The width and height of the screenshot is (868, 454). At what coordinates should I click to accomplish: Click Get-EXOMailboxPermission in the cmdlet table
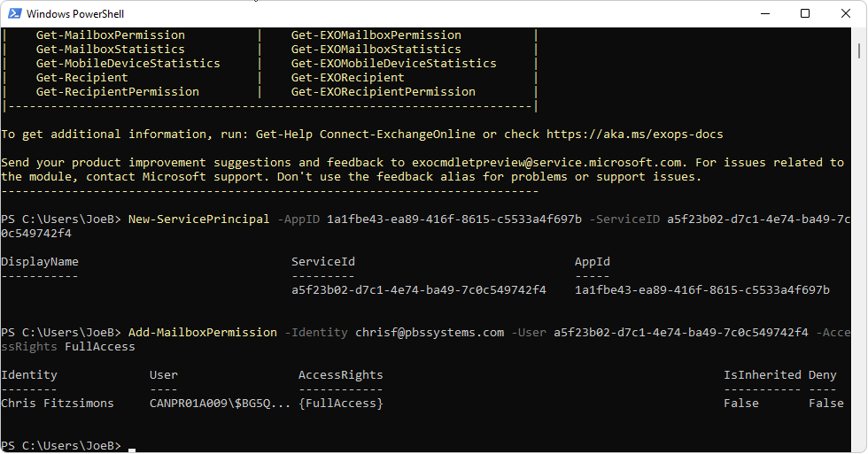coord(376,35)
